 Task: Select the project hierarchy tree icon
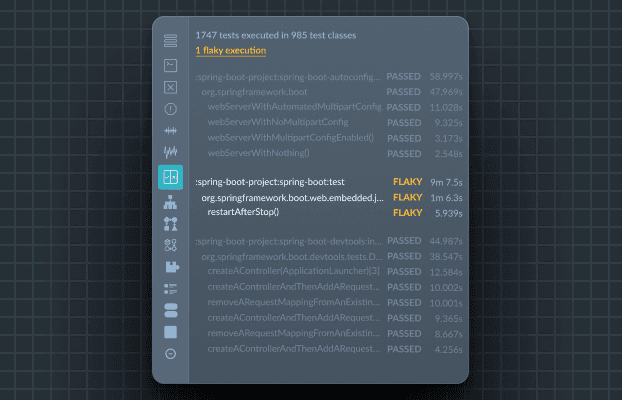[x=170, y=202]
